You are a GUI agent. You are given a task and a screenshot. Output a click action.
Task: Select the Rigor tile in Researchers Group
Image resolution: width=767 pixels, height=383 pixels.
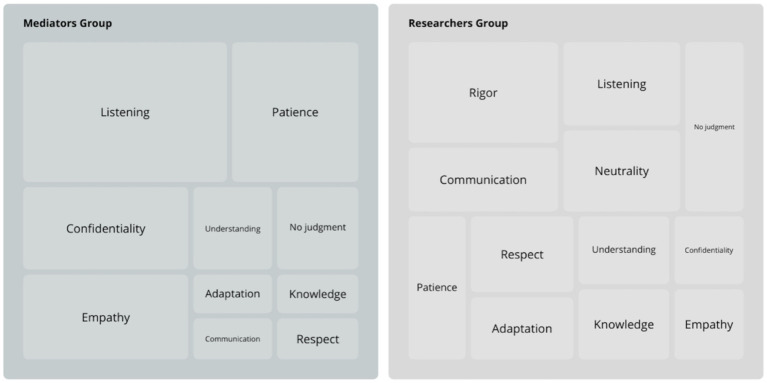point(483,92)
